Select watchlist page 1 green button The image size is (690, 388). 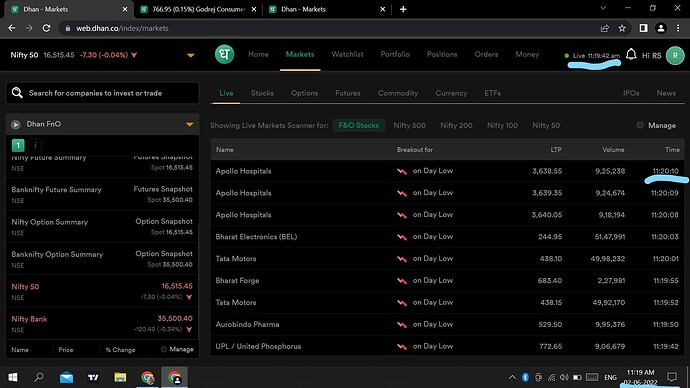pos(18,145)
